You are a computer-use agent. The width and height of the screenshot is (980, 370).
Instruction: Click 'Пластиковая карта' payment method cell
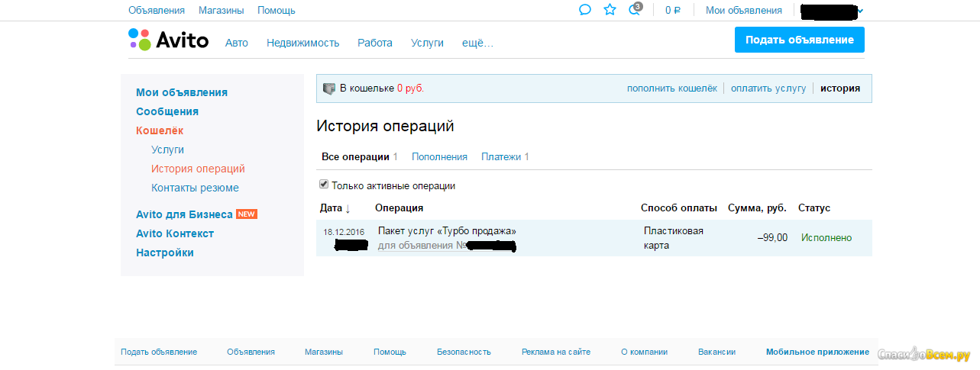pyautogui.click(x=674, y=238)
